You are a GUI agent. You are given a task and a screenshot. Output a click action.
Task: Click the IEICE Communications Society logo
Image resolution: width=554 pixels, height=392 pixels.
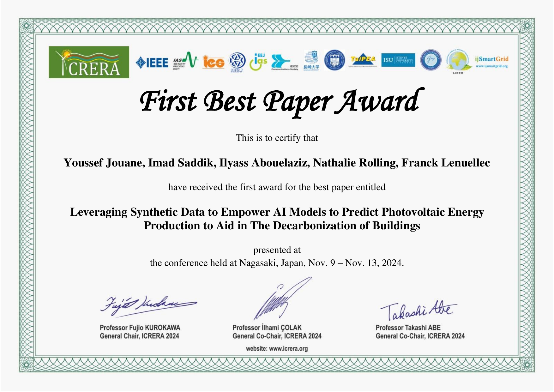point(285,62)
